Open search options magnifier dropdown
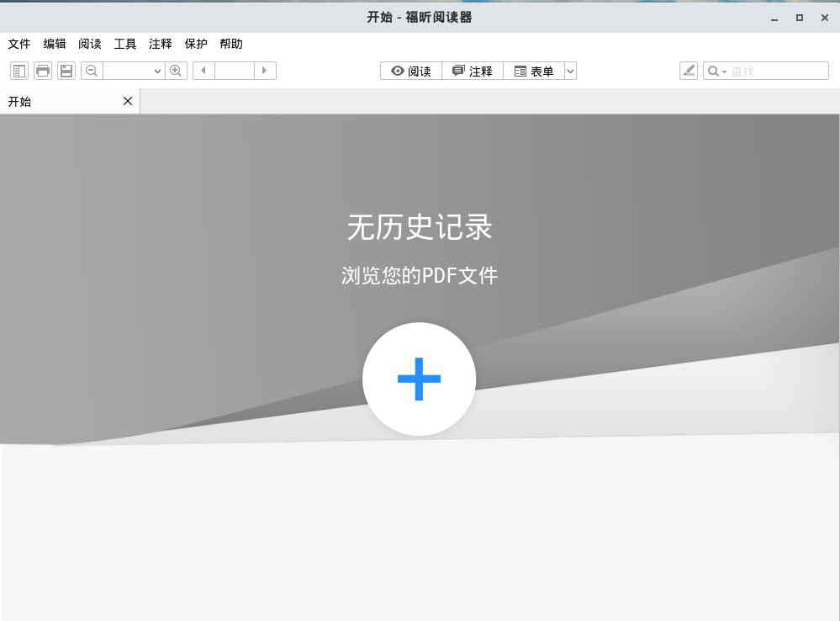Screen dimensions: 840x621 pos(716,72)
